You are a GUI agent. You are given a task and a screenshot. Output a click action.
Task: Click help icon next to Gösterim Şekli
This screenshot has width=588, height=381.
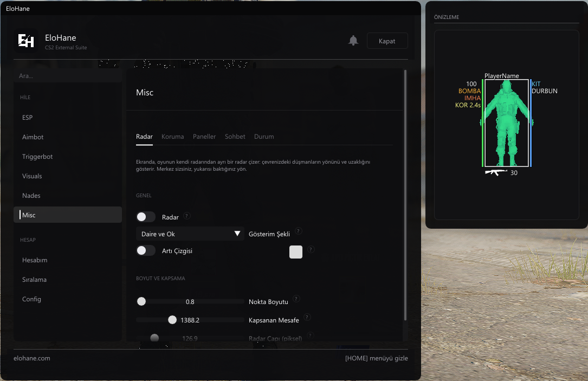298,231
